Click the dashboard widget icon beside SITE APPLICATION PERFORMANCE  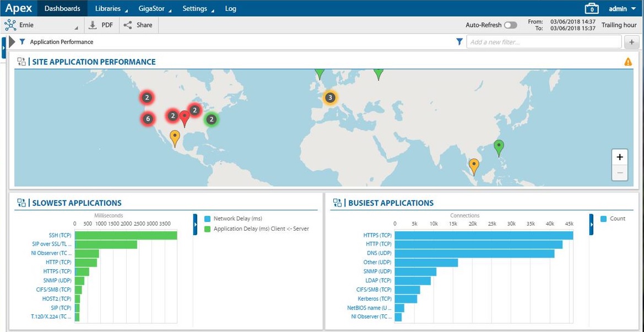pos(21,62)
